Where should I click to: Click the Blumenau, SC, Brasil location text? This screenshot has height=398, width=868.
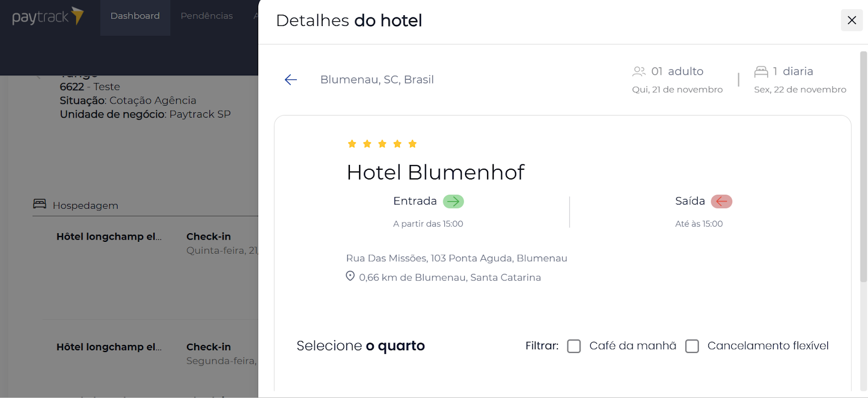[x=377, y=80]
